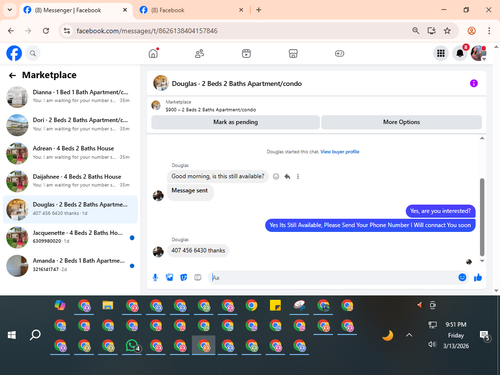
Task: Click the voice clip microphone icon
Action: 155,277
